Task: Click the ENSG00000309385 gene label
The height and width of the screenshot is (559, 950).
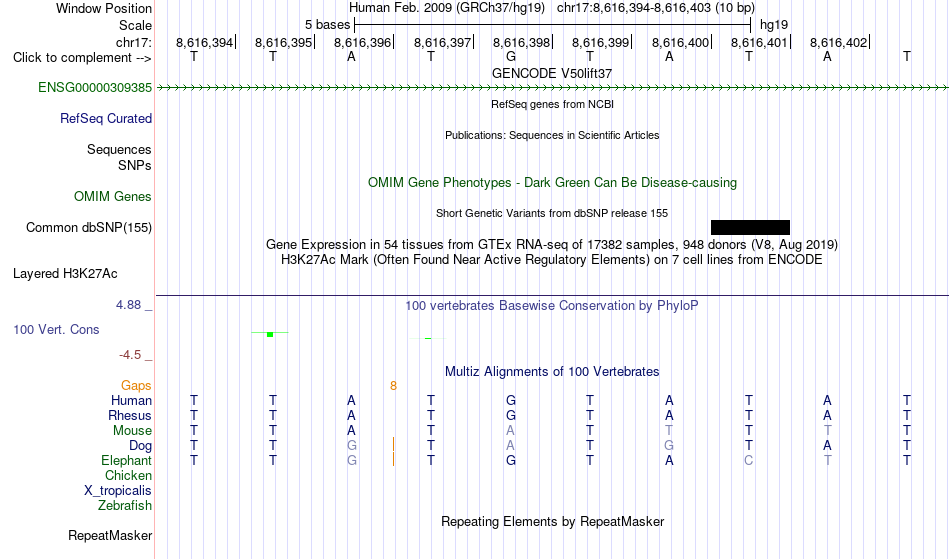Action: [95, 87]
